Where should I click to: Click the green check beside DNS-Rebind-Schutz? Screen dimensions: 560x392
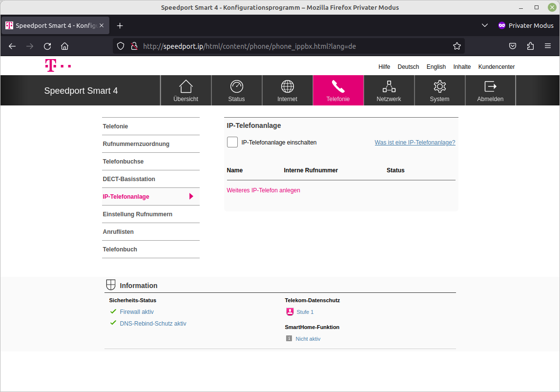[113, 323]
